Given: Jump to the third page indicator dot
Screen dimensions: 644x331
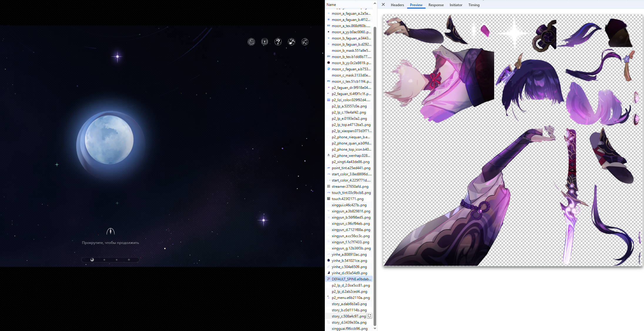Looking at the screenshot, I should (117, 260).
